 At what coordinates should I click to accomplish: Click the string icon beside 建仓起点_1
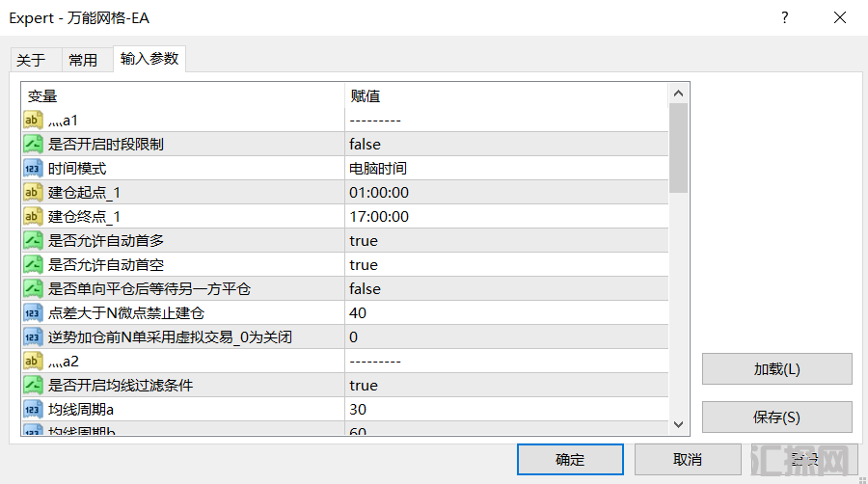tap(33, 193)
